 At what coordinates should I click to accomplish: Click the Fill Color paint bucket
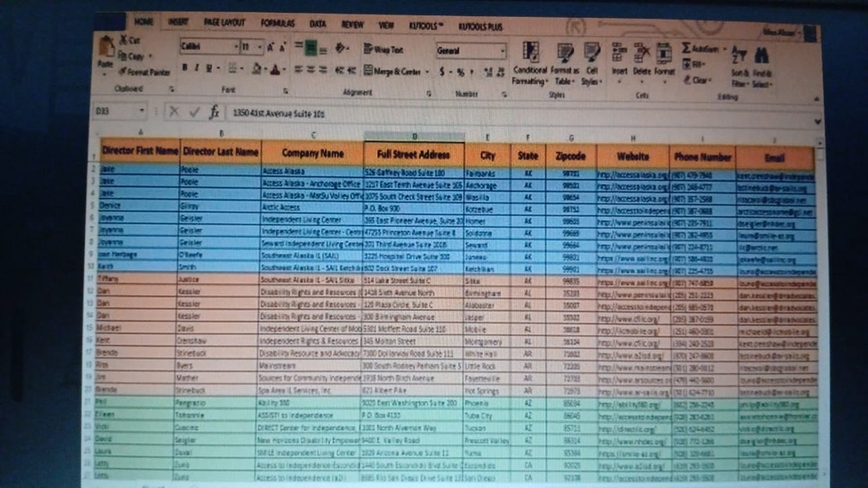pyautogui.click(x=256, y=69)
